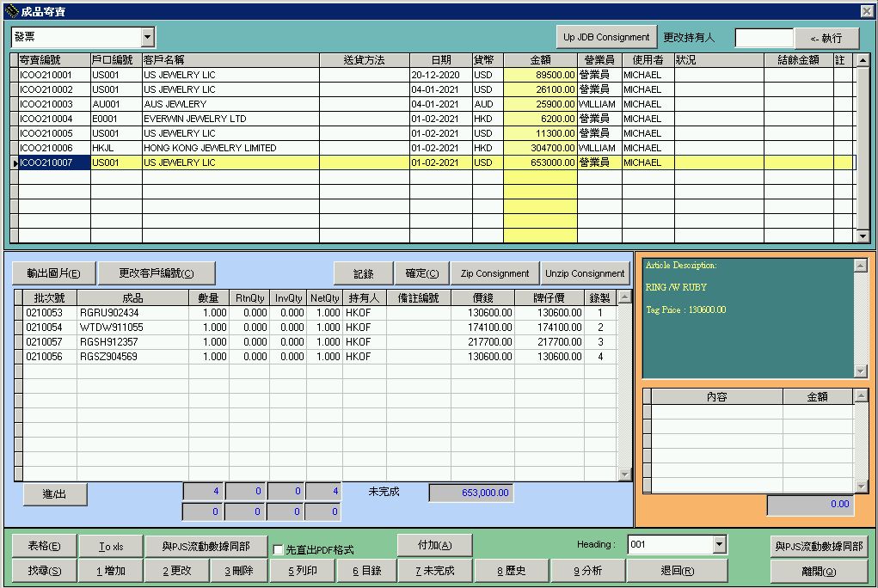The image size is (878, 588).
Task: Click the Up JDB Consignment button
Action: 606,37
